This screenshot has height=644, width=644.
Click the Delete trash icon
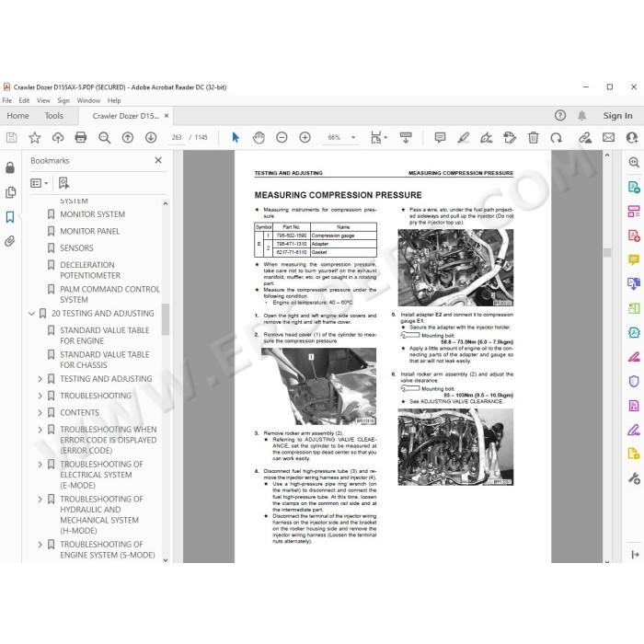coord(533,137)
